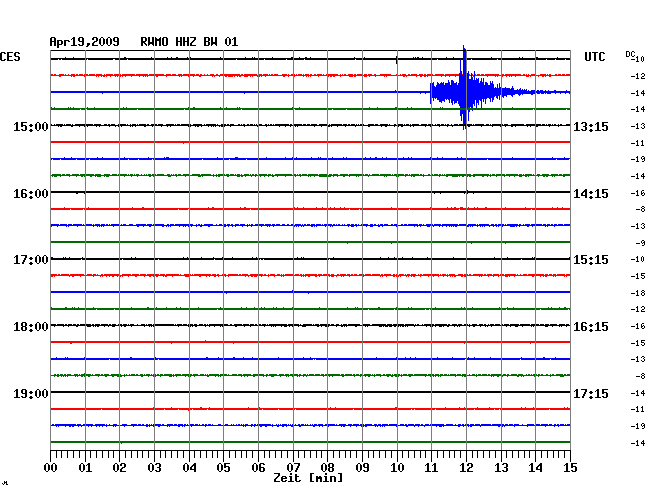The image size is (650, 494).
Task: Click the CES time zone label
Action: [x=10, y=57]
